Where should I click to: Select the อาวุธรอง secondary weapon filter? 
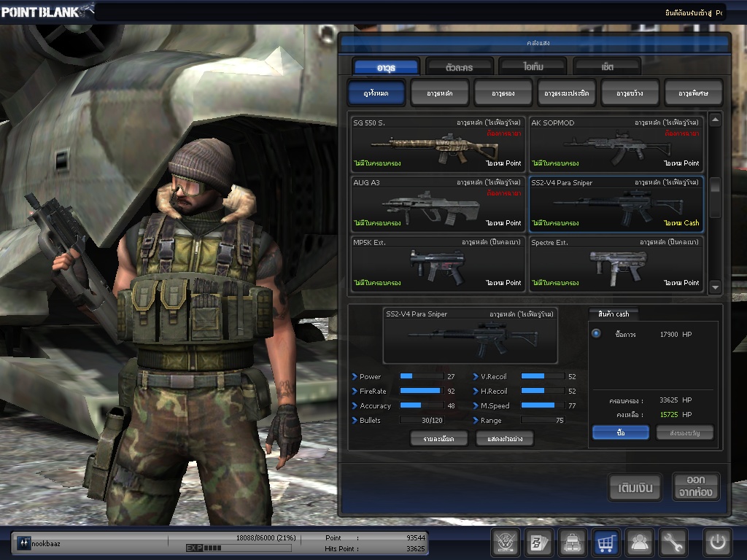[503, 93]
